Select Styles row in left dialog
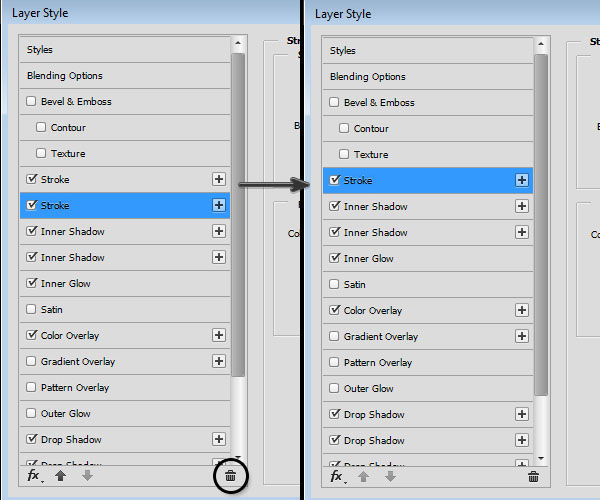Viewport: 600px width, 500px height. click(125, 50)
